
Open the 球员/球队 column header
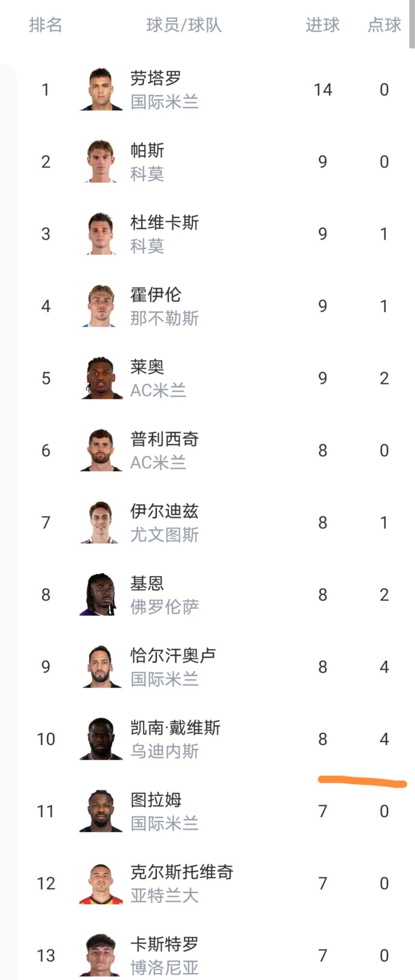click(x=184, y=25)
